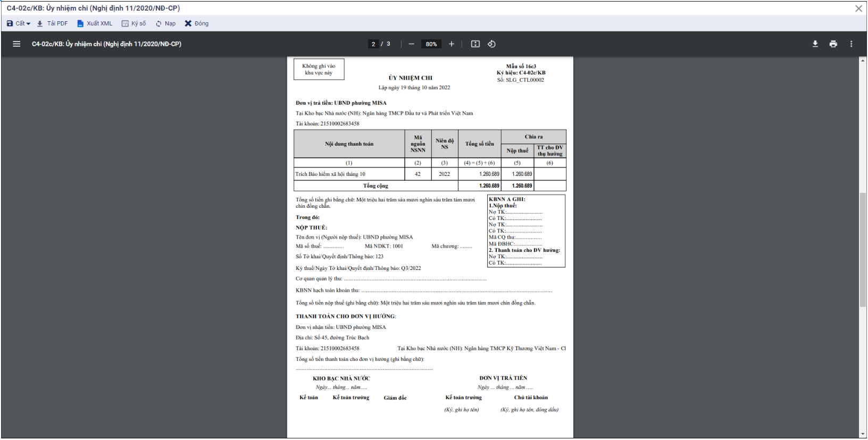Viewport: 868px width, 440px height.
Task: Sign digitally with Ký số button
Action: [133, 23]
